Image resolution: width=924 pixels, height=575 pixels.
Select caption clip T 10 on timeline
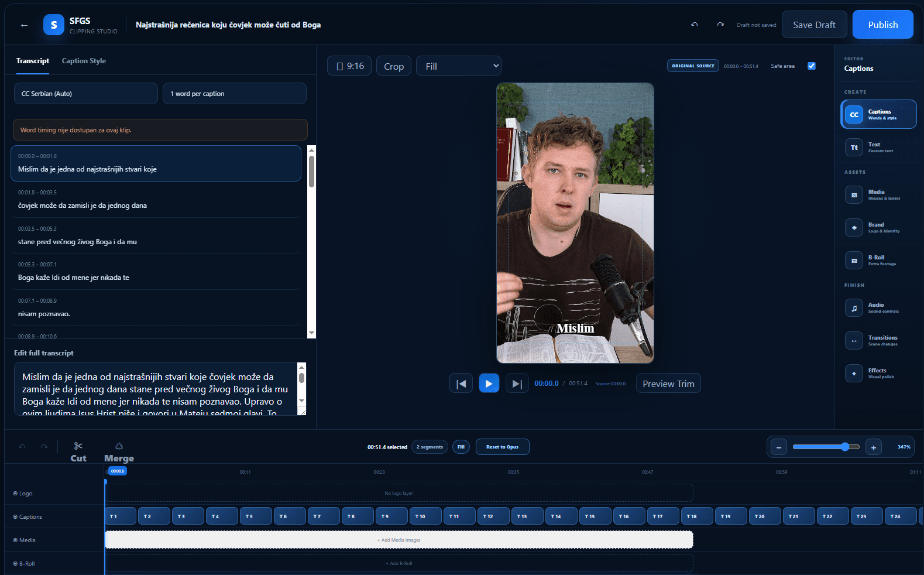coord(426,516)
